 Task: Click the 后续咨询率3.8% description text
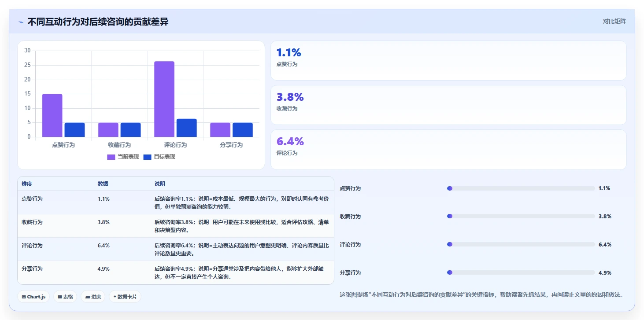tap(242, 226)
